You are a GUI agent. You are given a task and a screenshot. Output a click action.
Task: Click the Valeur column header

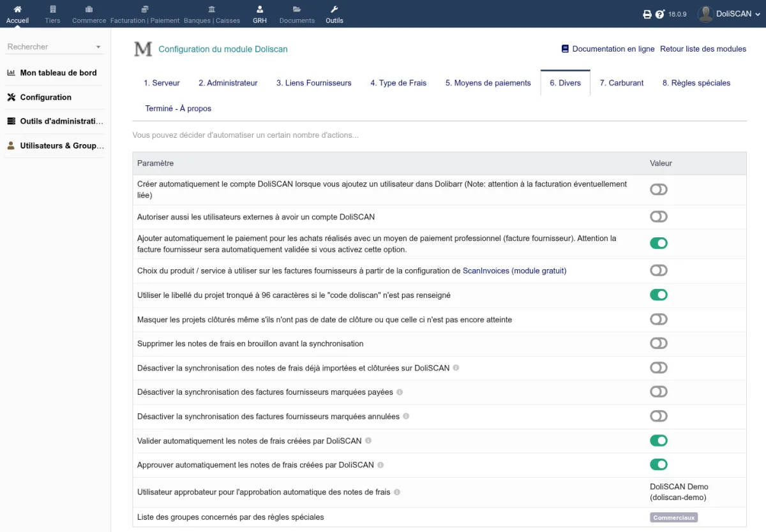pos(661,163)
